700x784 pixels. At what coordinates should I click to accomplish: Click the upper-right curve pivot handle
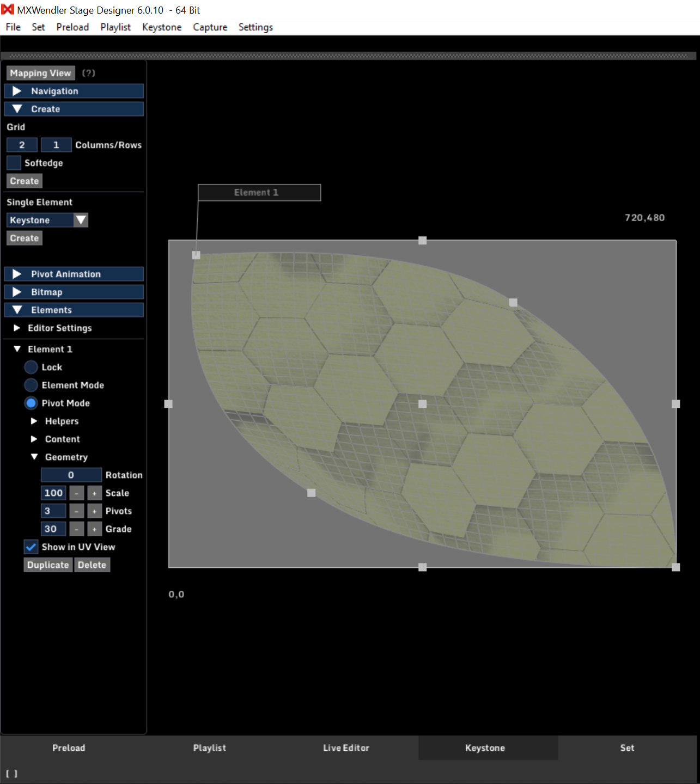[x=513, y=302]
